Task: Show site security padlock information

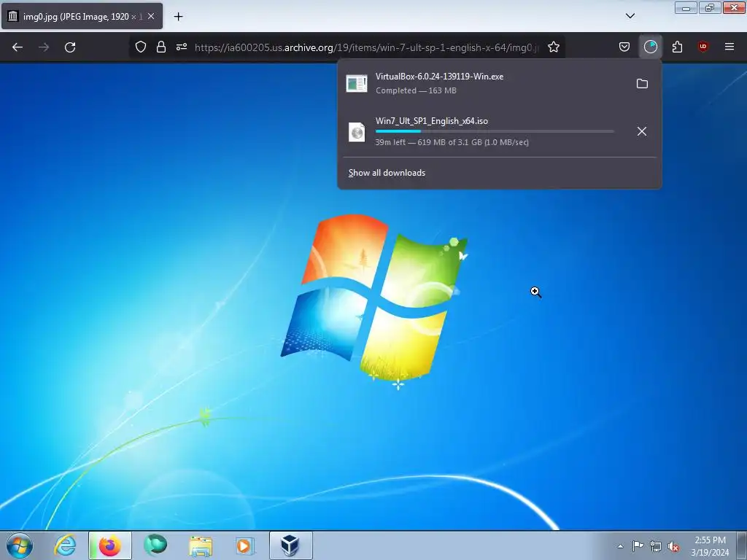Action: click(x=161, y=47)
